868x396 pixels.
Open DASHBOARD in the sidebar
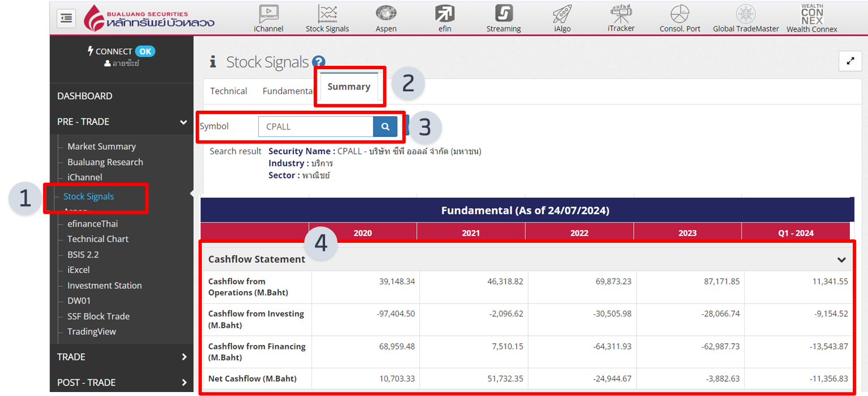(85, 96)
